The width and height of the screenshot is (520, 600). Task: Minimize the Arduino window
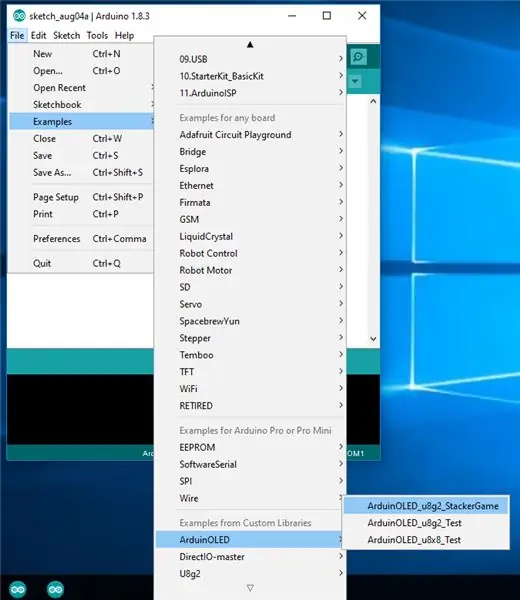pos(292,16)
